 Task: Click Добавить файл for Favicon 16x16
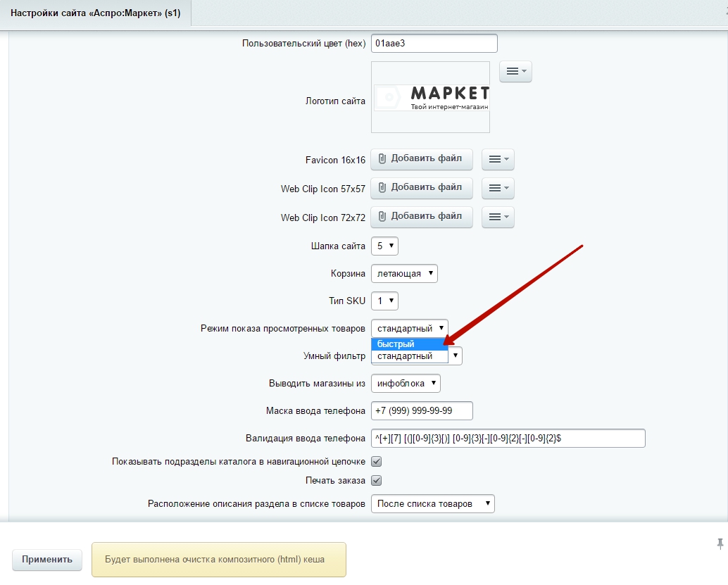421,159
